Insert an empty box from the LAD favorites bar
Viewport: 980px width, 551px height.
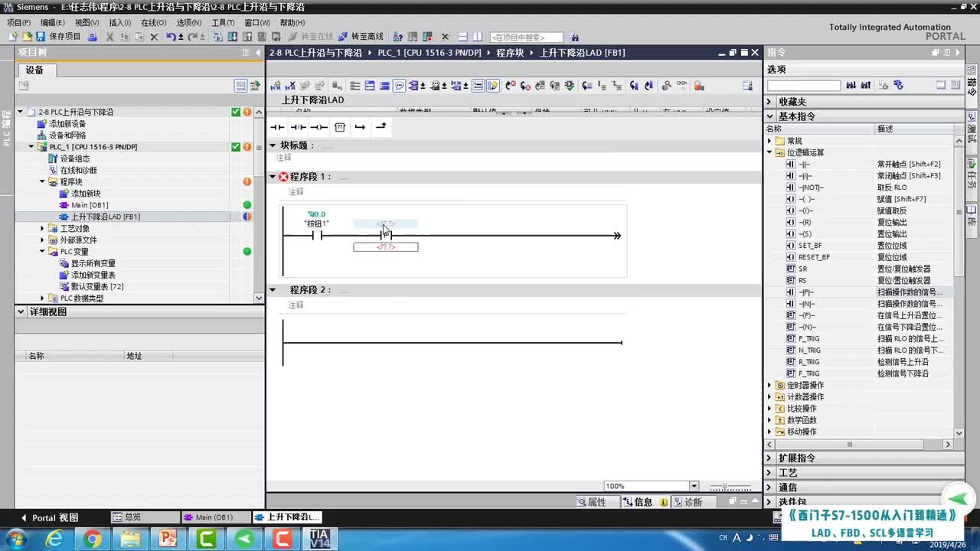[x=340, y=127]
